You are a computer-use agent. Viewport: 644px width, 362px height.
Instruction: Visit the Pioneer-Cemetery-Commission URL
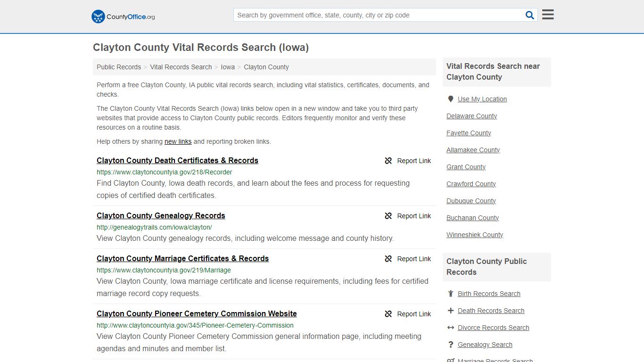tap(195, 325)
